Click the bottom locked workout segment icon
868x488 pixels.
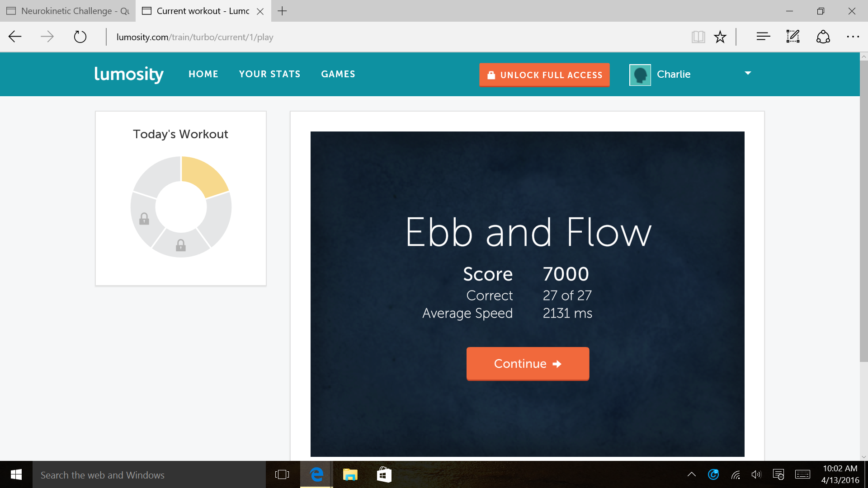click(181, 245)
